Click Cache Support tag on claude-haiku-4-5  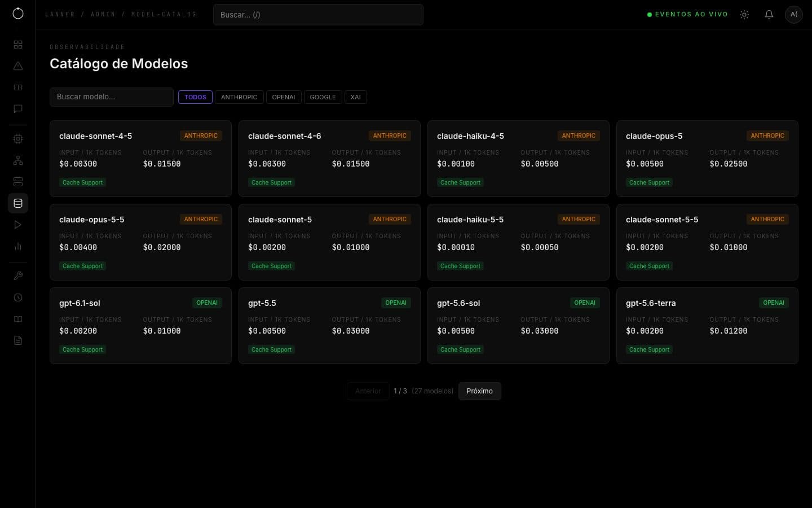pyautogui.click(x=460, y=182)
